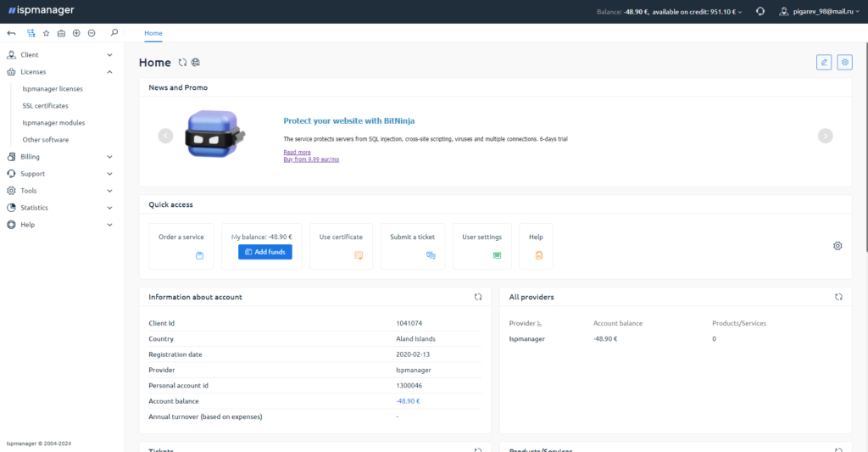Image resolution: width=868 pixels, height=452 pixels.
Task: Click the Use certificate card icon
Action: (x=359, y=255)
